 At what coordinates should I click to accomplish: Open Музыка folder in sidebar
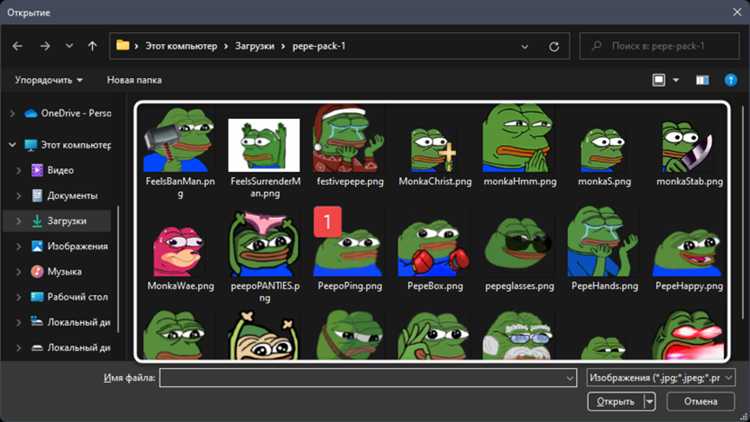point(56,272)
